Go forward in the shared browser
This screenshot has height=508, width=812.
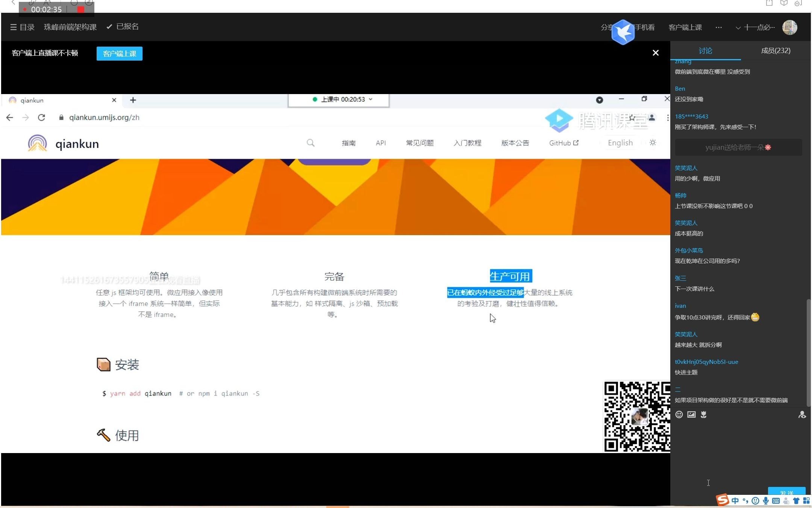26,117
